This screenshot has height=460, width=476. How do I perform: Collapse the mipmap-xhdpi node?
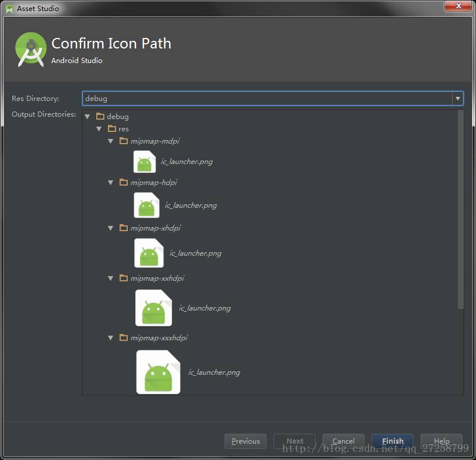tap(110, 228)
